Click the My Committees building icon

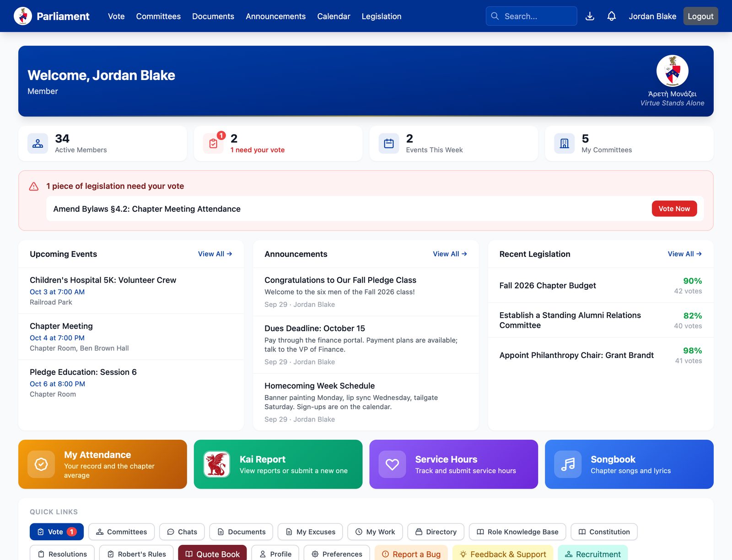tap(565, 144)
